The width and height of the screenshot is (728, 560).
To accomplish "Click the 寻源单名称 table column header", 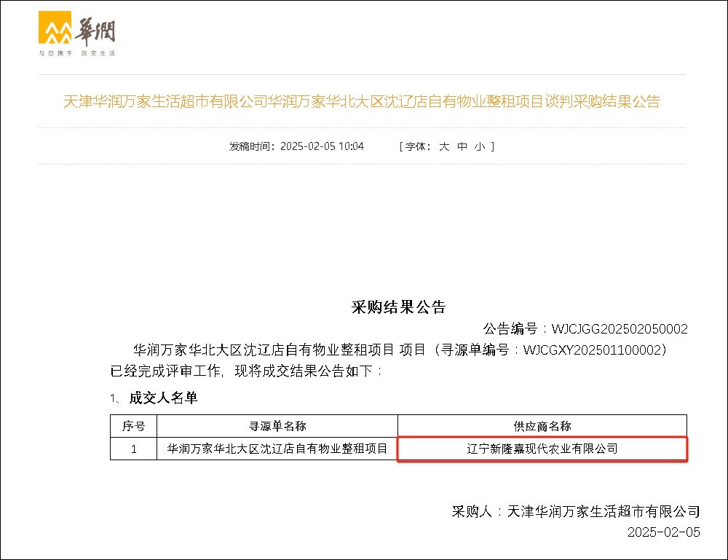I will [277, 426].
